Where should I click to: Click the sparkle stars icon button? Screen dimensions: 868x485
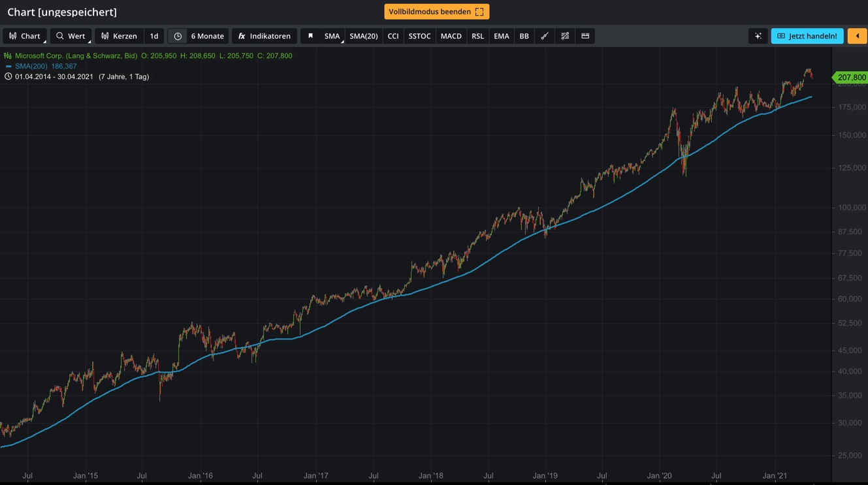point(758,36)
